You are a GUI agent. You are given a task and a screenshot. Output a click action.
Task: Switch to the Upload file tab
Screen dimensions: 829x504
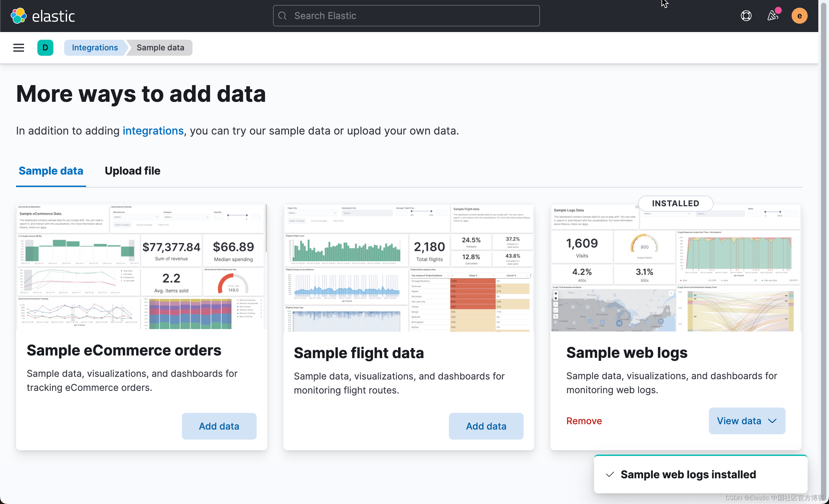pyautogui.click(x=132, y=171)
